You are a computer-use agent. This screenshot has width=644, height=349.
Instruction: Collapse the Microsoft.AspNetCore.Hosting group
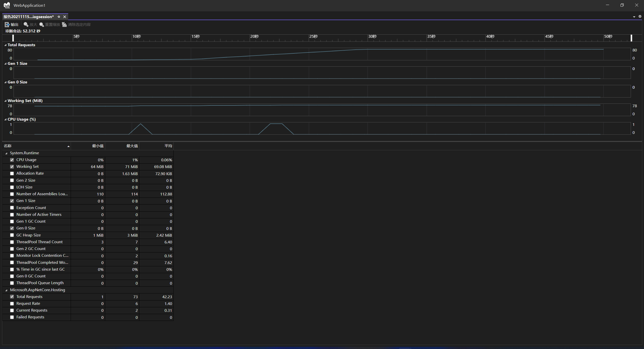click(x=6, y=290)
